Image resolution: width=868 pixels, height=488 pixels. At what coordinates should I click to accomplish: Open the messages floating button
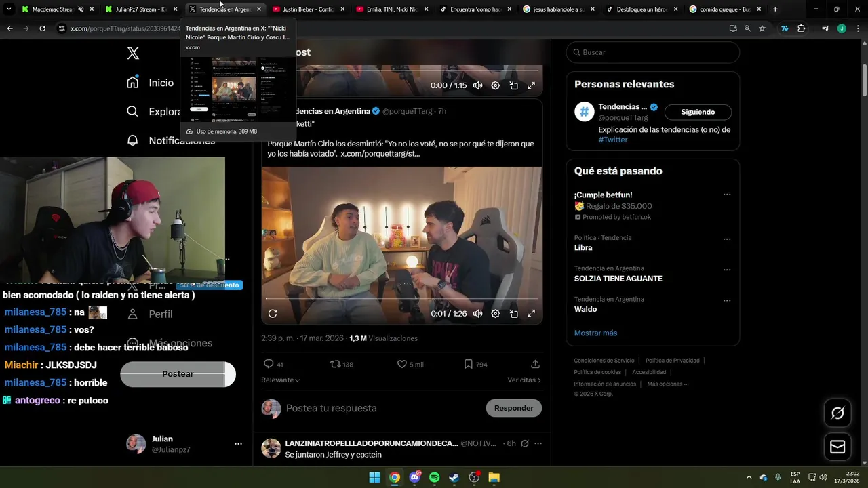click(x=837, y=447)
